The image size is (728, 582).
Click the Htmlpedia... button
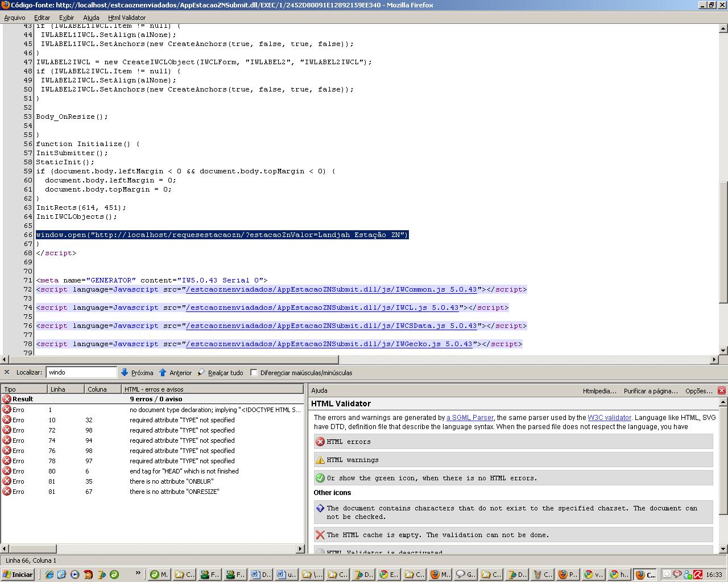pos(599,391)
